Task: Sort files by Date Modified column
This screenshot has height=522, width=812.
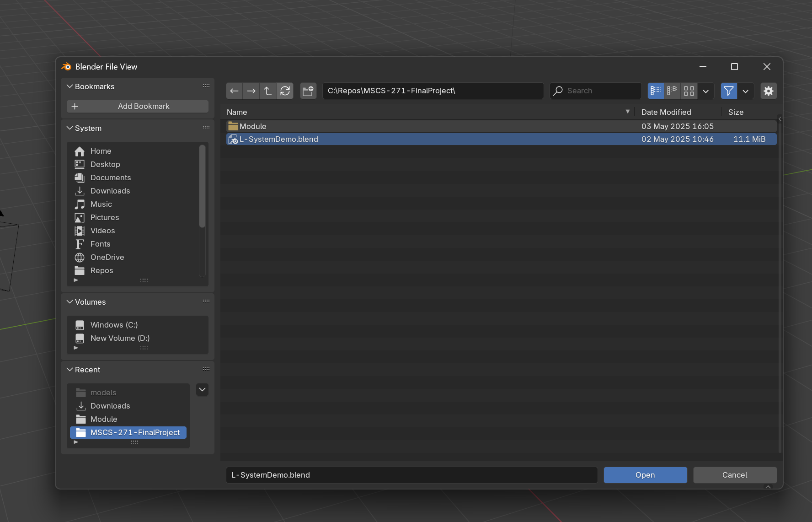Action: pos(666,112)
